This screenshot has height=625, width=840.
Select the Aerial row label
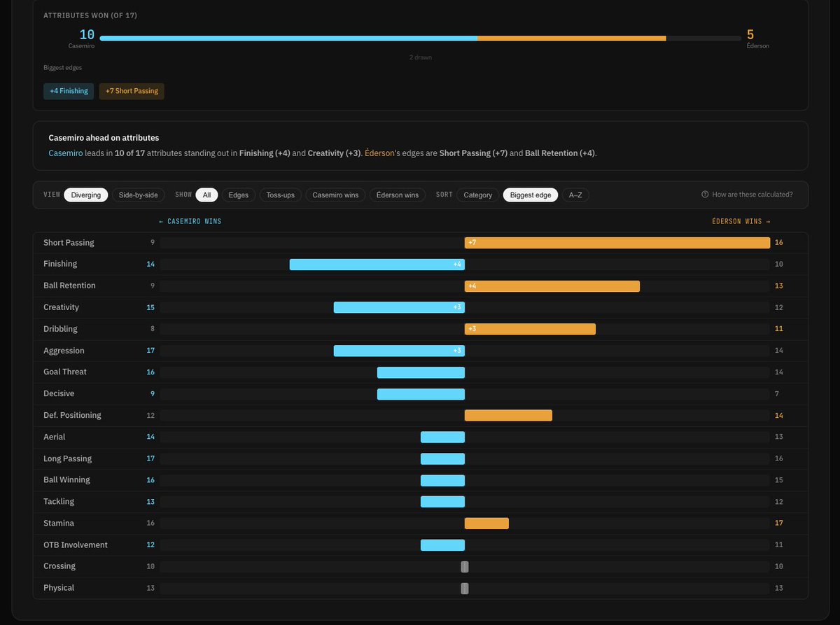click(x=54, y=437)
